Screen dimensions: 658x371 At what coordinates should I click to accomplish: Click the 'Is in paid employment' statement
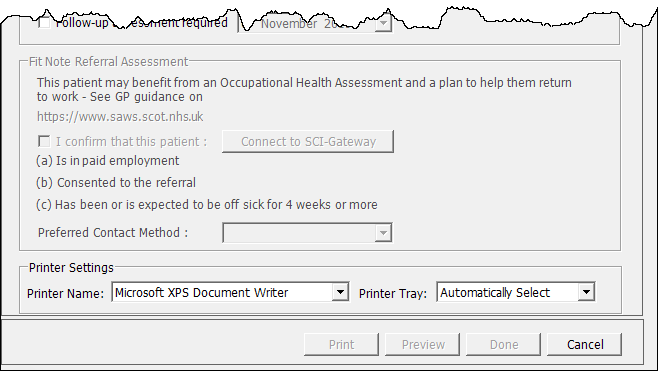pos(108,161)
